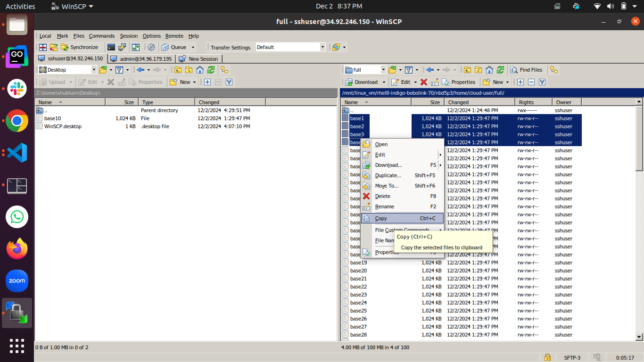
Task: Click Compare Directories icon in main toolbar
Action: [x=43, y=47]
